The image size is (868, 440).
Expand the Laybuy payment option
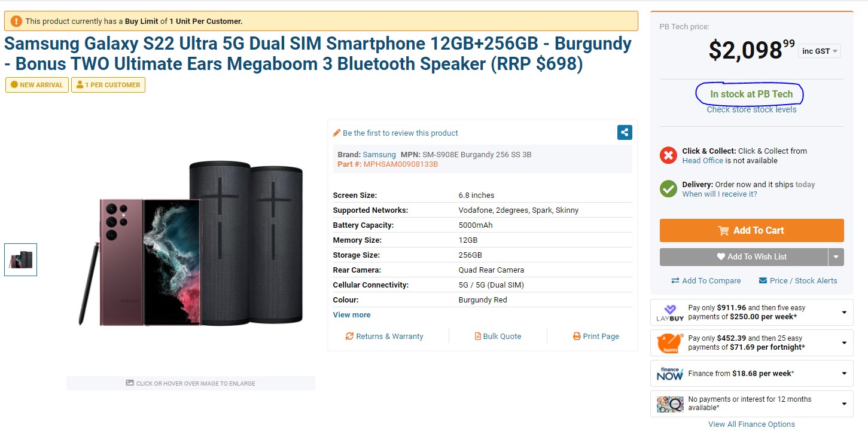[844, 313]
